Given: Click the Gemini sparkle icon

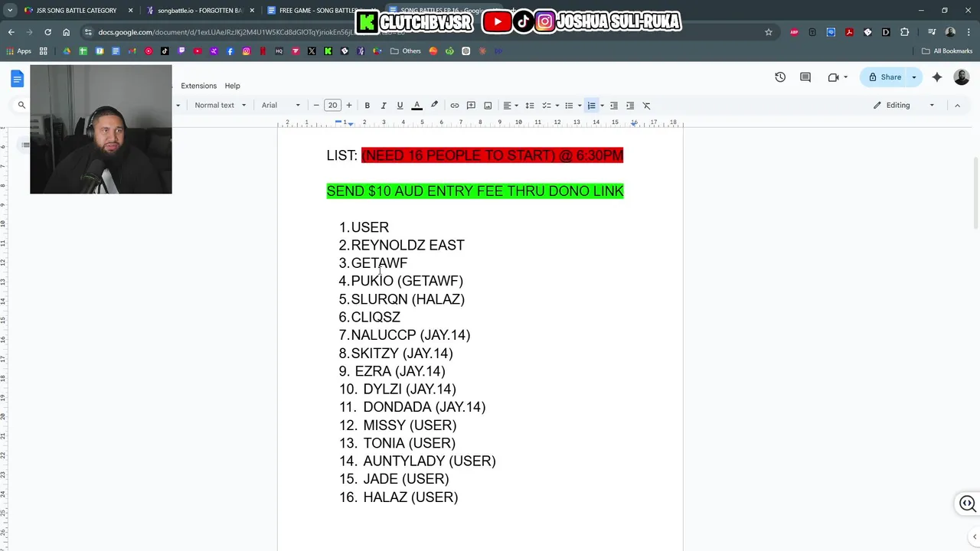Looking at the screenshot, I should pyautogui.click(x=937, y=77).
